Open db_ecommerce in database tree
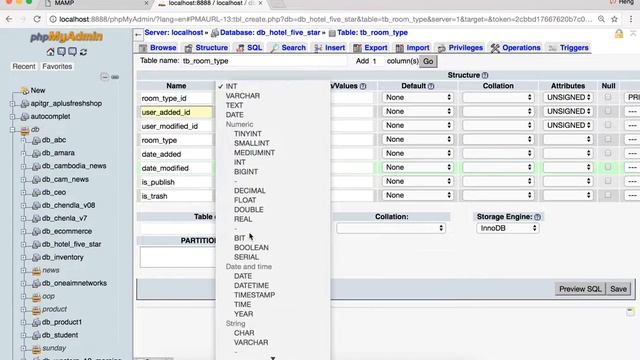This screenshot has width=640, height=360. pos(67,231)
